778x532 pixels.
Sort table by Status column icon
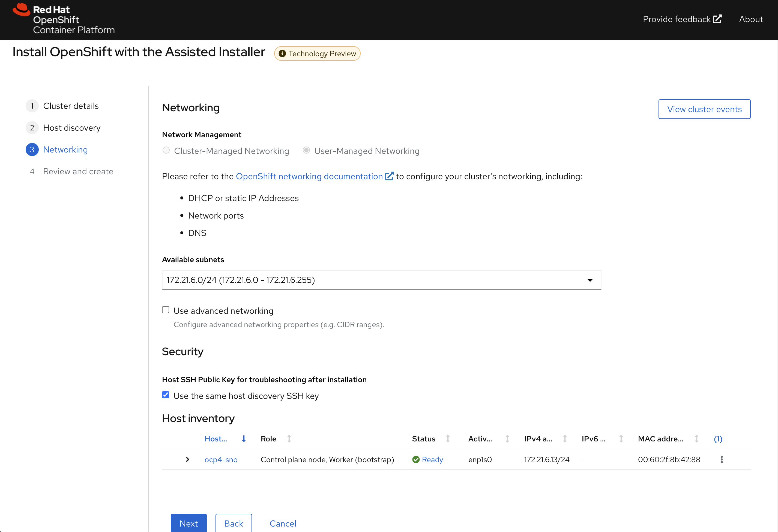448,439
